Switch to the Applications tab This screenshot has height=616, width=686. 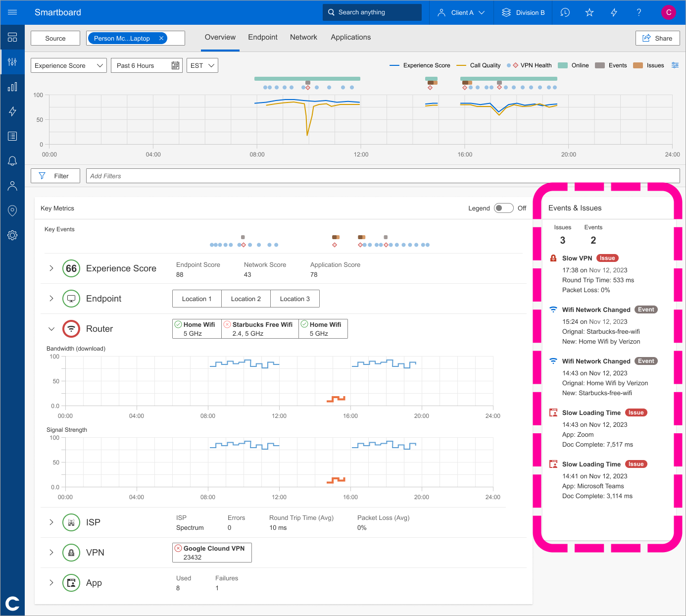[350, 37]
